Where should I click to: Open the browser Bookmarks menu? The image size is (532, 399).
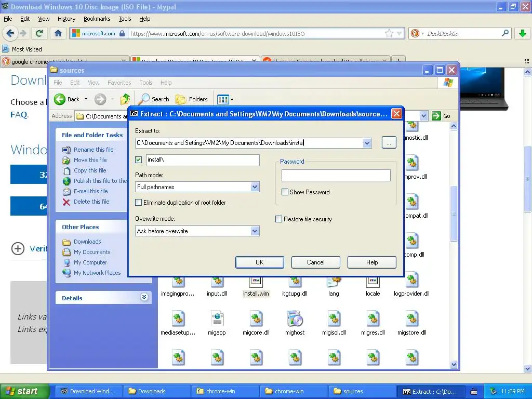97,19
